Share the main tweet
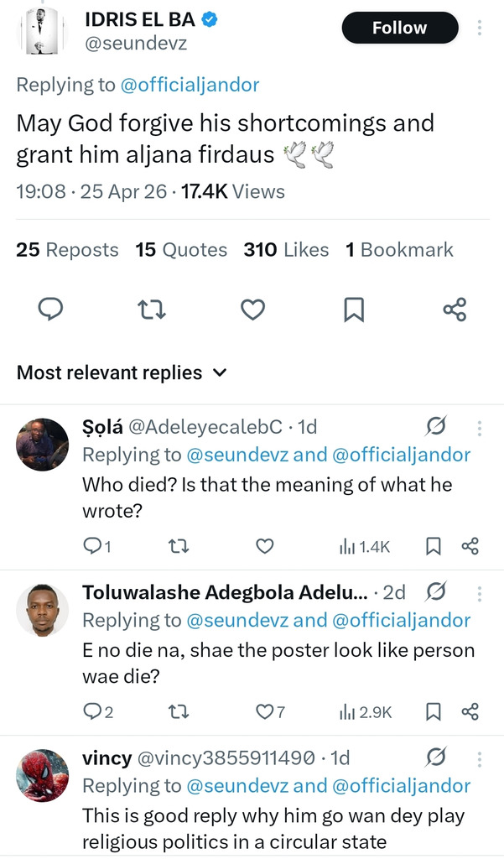504x859 pixels. [x=454, y=310]
